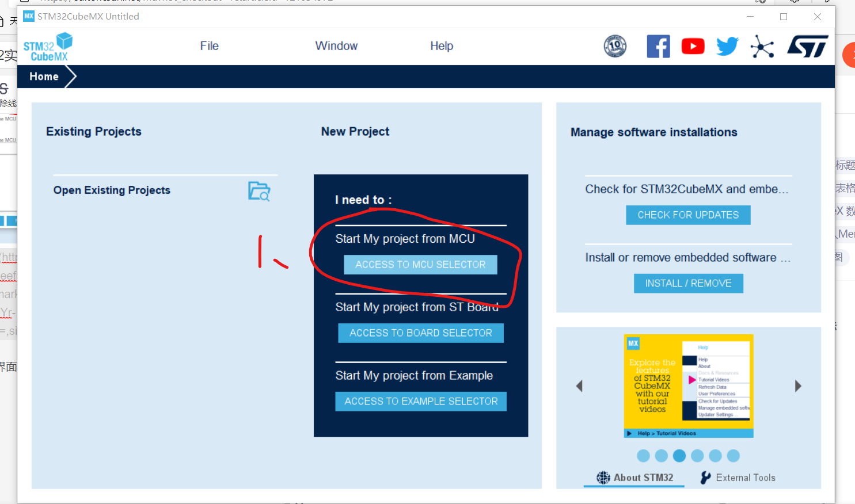Click the 'Existing Projects' heading
855x504 pixels.
tap(94, 132)
